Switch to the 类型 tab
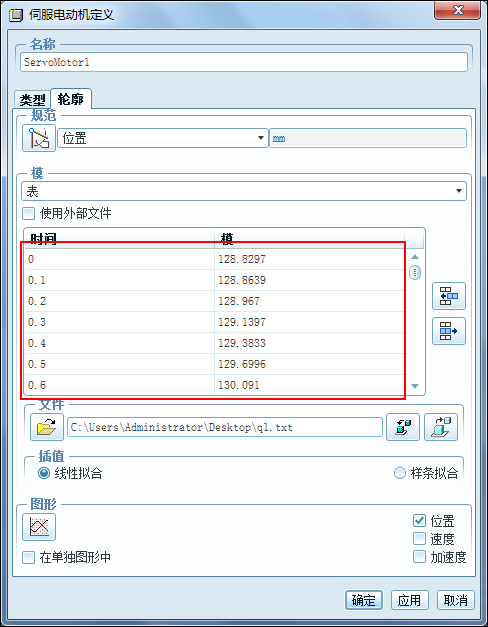This screenshot has width=488, height=627. click(32, 100)
